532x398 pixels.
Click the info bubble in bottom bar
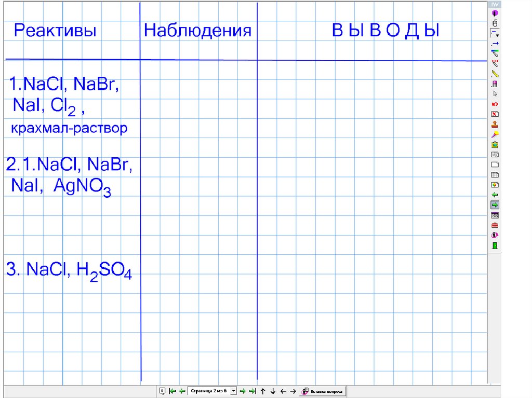[x=162, y=391]
